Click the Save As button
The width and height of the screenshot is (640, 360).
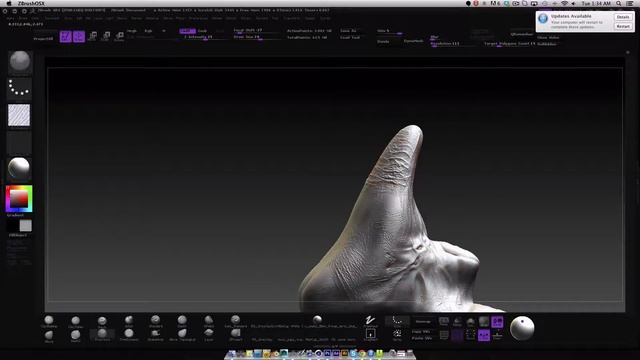point(348,31)
